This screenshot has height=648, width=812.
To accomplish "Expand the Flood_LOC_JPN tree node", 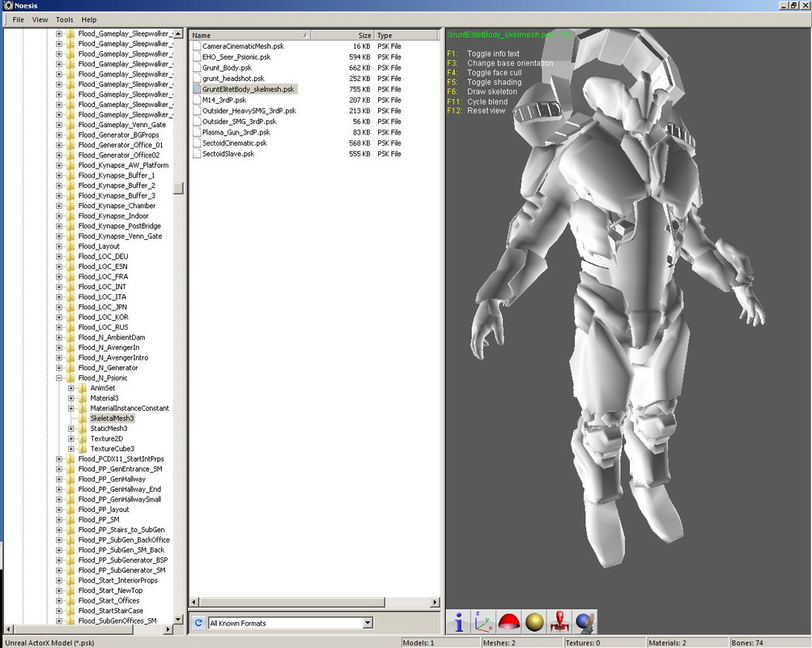I will (59, 307).
